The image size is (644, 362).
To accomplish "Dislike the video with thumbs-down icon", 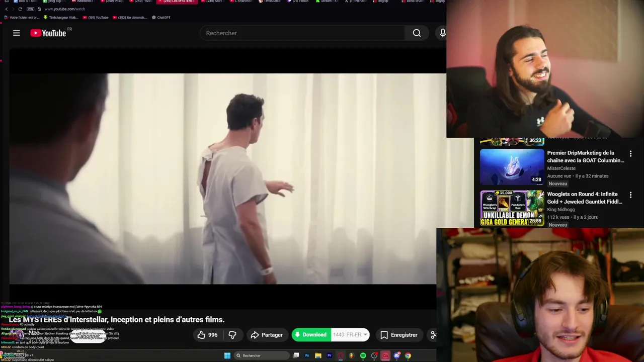I will pyautogui.click(x=232, y=335).
